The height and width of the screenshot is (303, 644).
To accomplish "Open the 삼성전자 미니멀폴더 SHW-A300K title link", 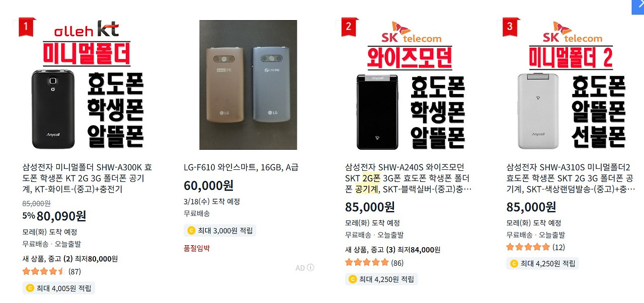I will 87,178.
